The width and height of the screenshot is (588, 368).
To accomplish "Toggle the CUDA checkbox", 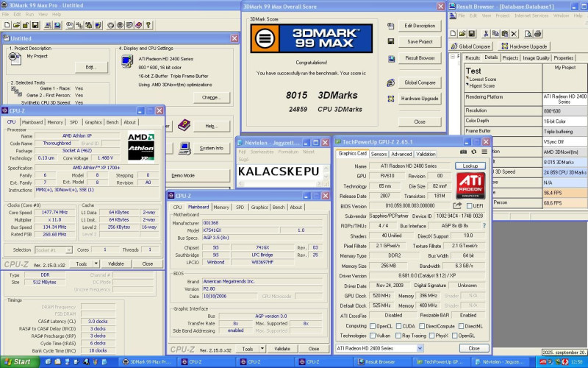I will [x=399, y=326].
